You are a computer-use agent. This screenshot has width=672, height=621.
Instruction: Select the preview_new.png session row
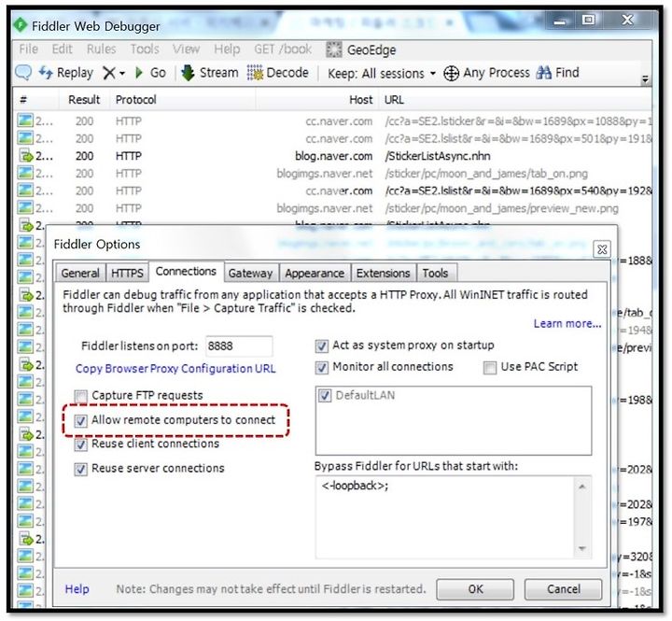click(334, 208)
